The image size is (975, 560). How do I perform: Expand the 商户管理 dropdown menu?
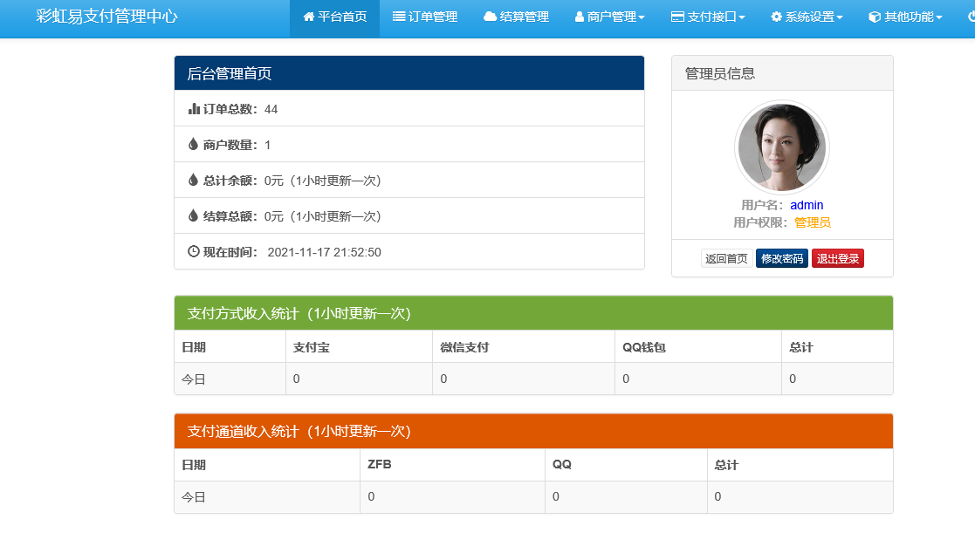pos(609,17)
